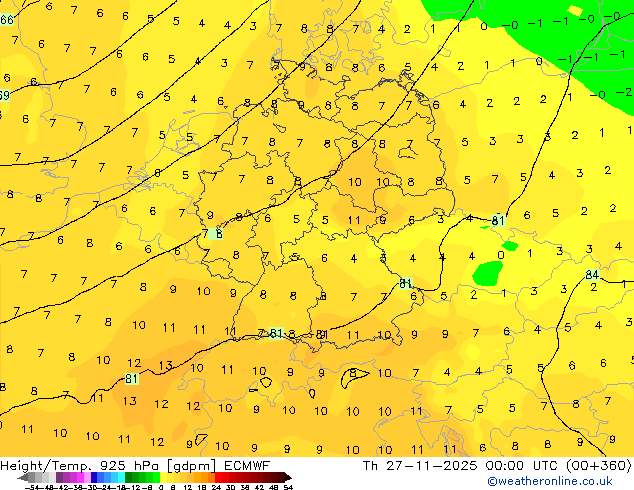
Task: Click the dark maroon right arrow end of the color scale
Action: click(x=287, y=477)
